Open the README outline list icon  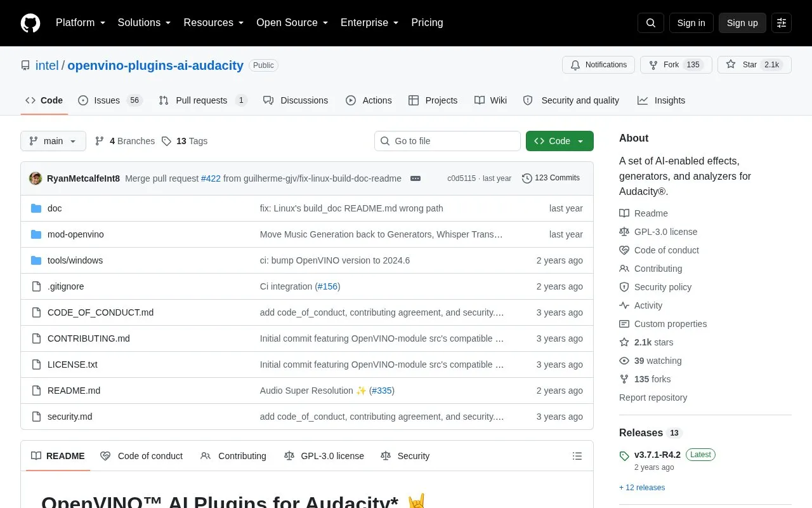(x=577, y=456)
